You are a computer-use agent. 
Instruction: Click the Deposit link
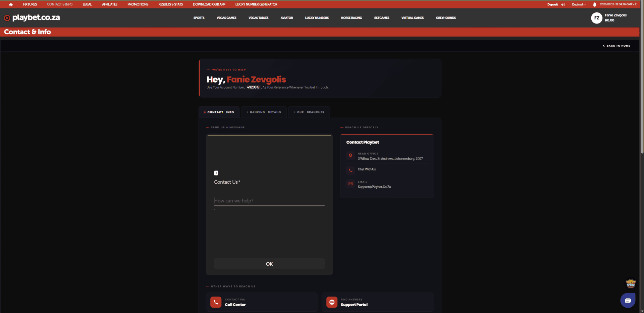552,5
